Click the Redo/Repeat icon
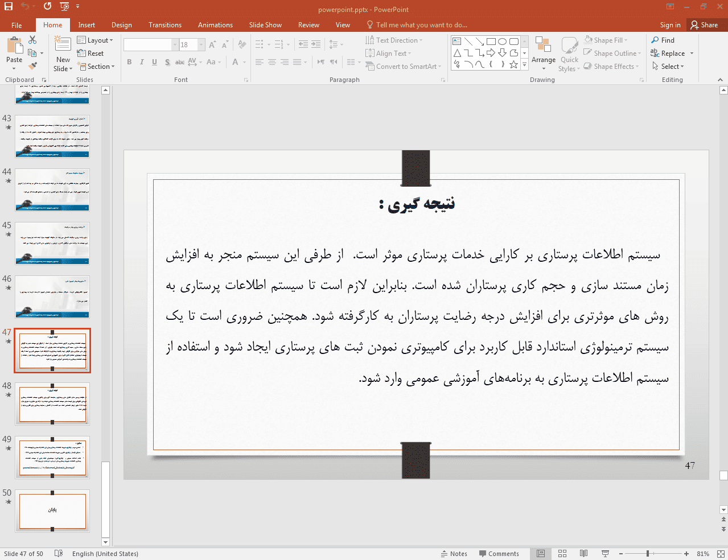Image resolution: width=728 pixels, height=560 pixels. (x=47, y=6)
